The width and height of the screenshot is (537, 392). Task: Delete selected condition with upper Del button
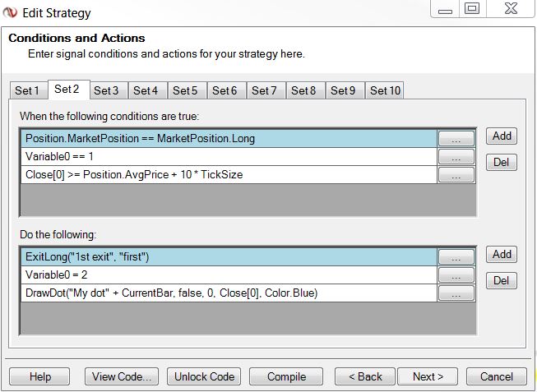pos(502,162)
